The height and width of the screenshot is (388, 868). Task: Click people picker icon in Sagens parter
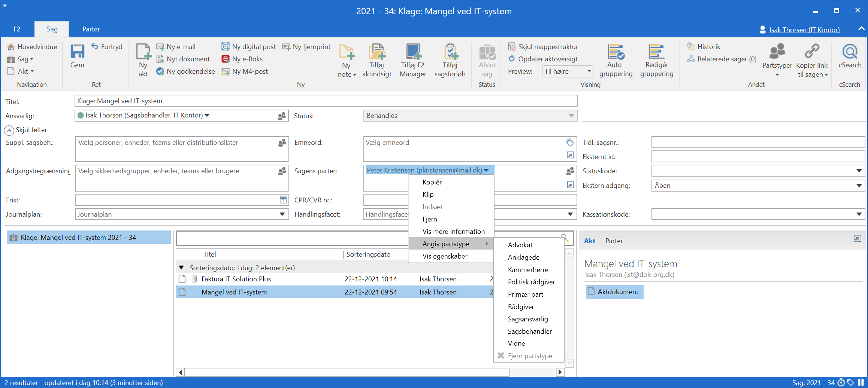[570, 171]
